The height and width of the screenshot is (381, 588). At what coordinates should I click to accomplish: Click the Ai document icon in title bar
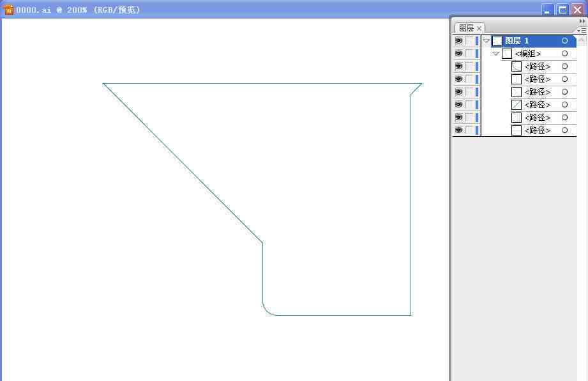click(8, 10)
